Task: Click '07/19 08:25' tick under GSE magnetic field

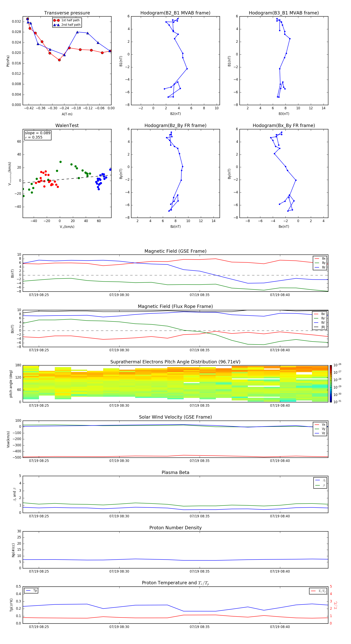Action: click(x=39, y=295)
